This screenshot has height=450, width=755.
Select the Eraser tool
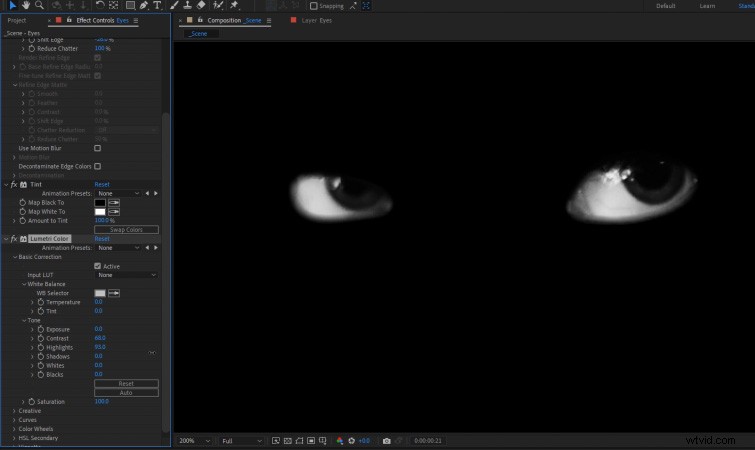pyautogui.click(x=201, y=5)
